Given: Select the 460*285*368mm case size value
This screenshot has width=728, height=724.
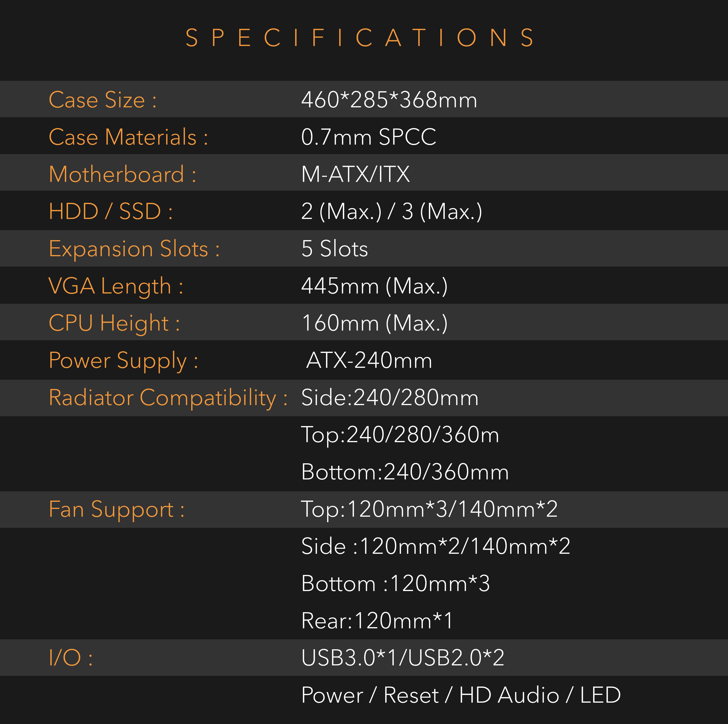Looking at the screenshot, I should pyautogui.click(x=389, y=100).
